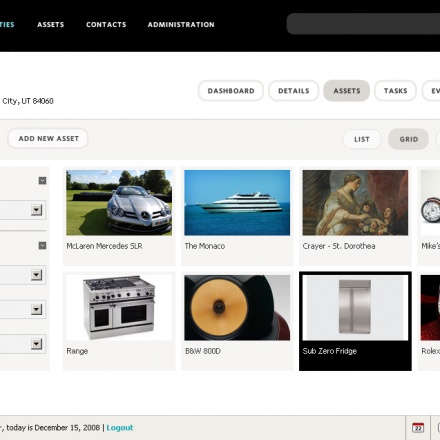Click the Logout link
The height and width of the screenshot is (440, 440).
pos(120,428)
